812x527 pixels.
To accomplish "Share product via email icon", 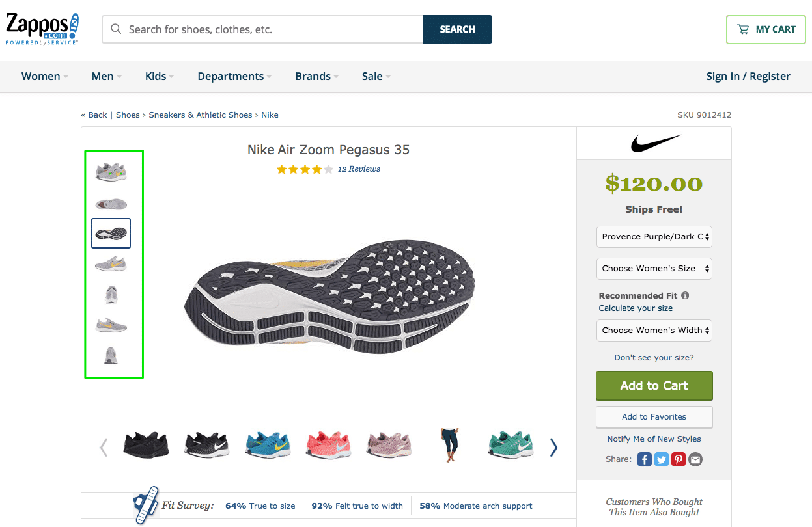I will 695,459.
